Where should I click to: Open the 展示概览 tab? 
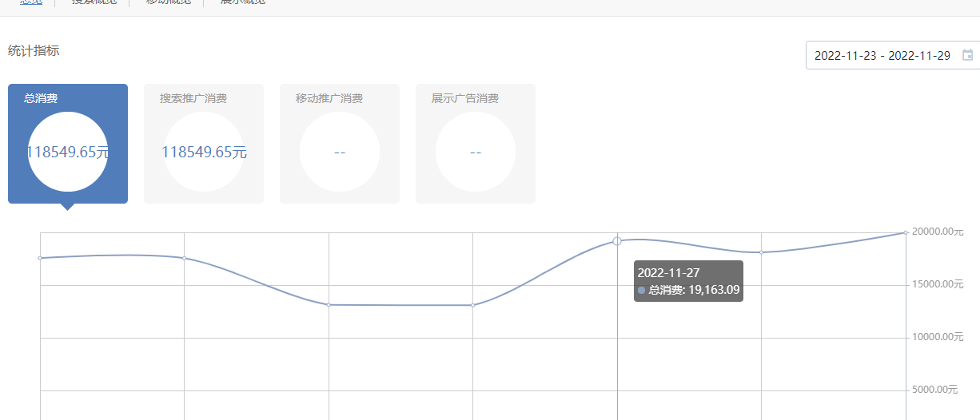pyautogui.click(x=243, y=2)
